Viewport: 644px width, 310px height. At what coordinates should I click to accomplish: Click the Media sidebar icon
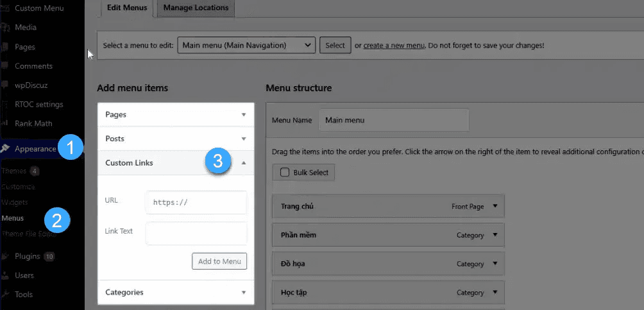pos(5,27)
